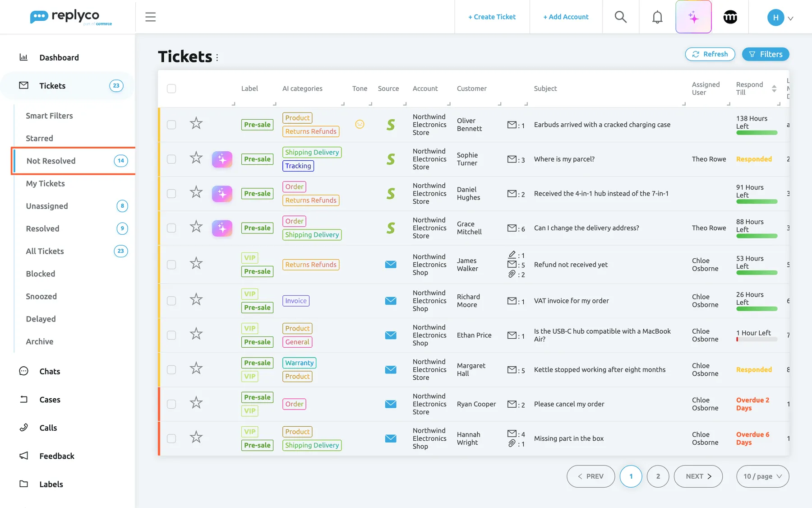The height and width of the screenshot is (508, 812).
Task: Go to Unassigned tickets
Action: [x=47, y=206]
